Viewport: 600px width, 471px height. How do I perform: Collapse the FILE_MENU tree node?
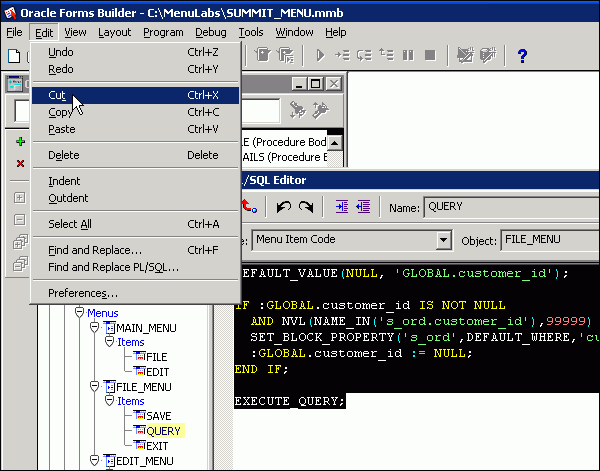tap(94, 386)
